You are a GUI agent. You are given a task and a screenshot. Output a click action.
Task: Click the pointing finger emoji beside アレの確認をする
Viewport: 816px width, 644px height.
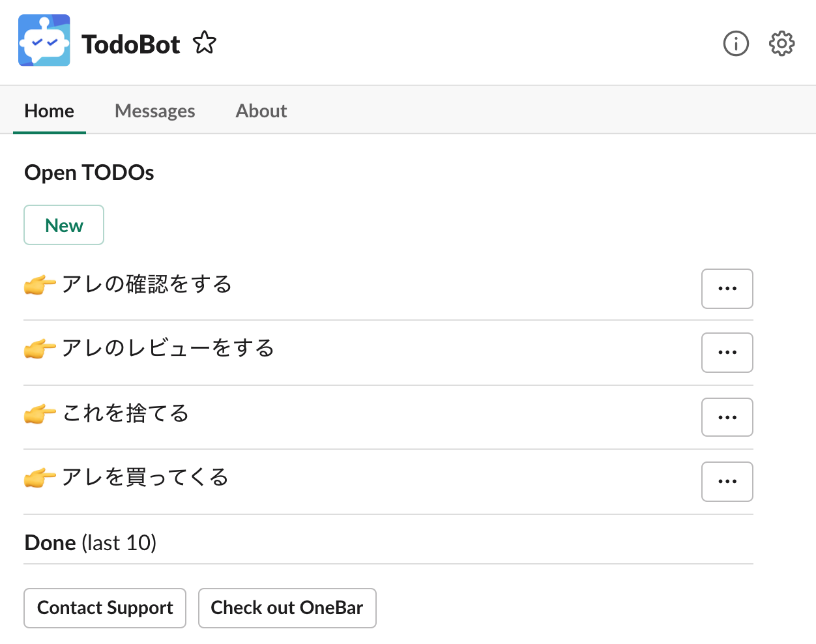click(x=40, y=284)
